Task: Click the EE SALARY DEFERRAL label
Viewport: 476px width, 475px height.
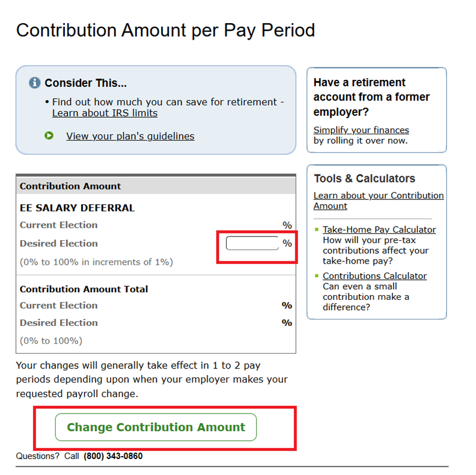Action: [x=77, y=208]
